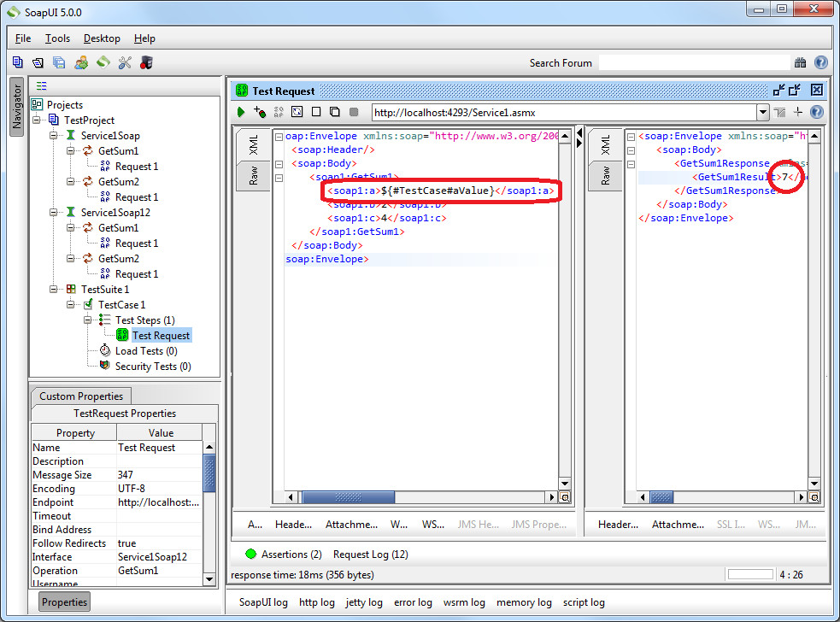Open help for the Test Request editor
This screenshot has height=622, width=840.
pyautogui.click(x=817, y=112)
